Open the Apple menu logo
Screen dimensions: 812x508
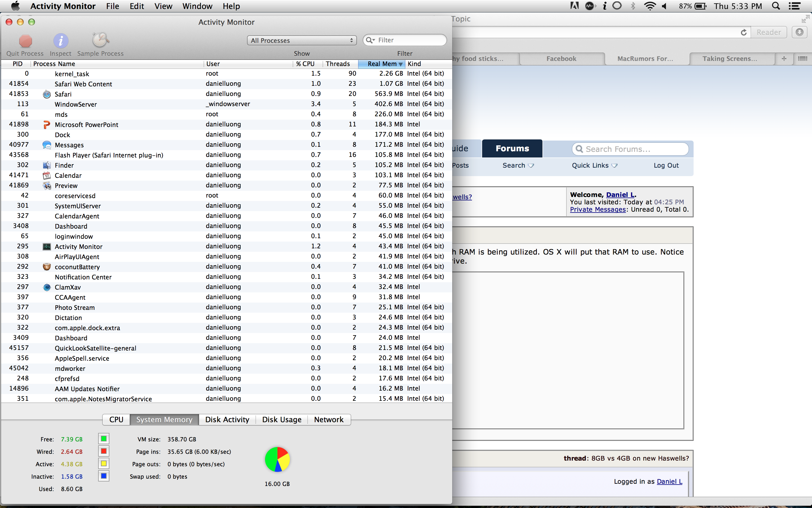point(16,6)
